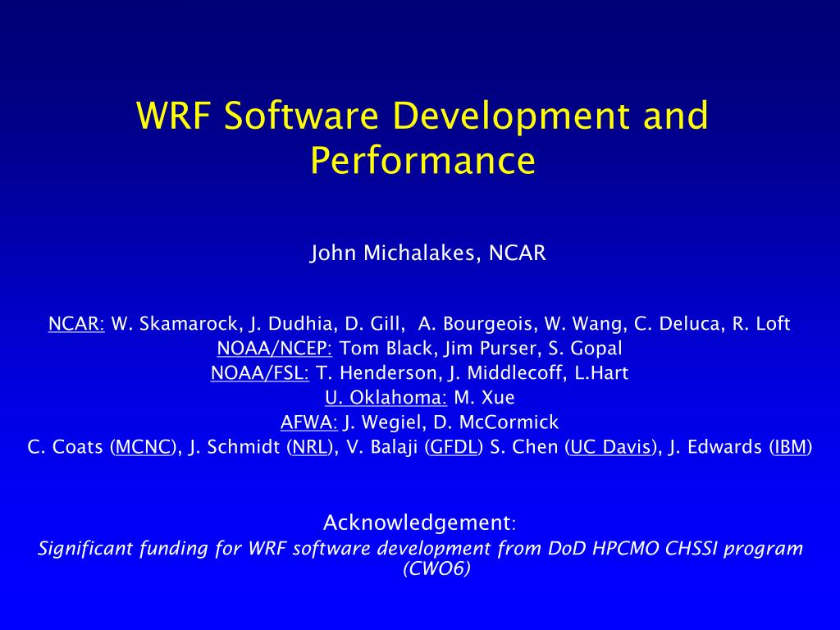840x630 pixels.
Task: Click the name 'W. Skamarock'
Action: [x=174, y=323]
